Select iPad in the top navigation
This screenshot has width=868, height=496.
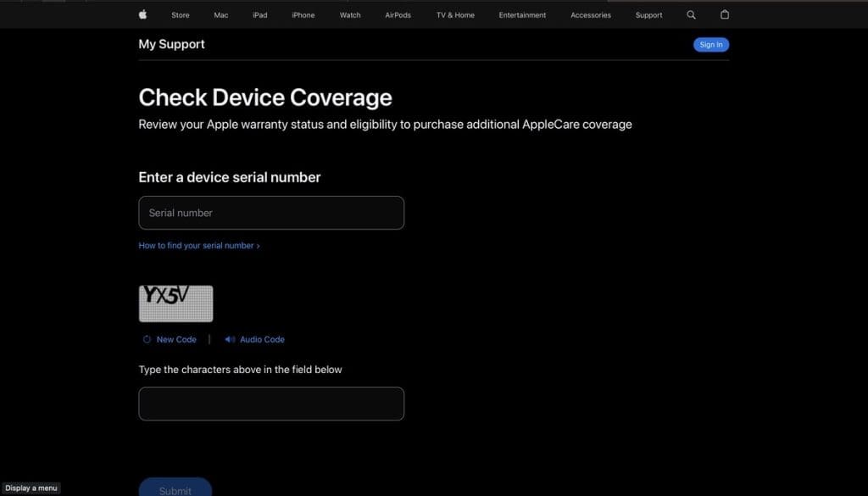(x=260, y=15)
